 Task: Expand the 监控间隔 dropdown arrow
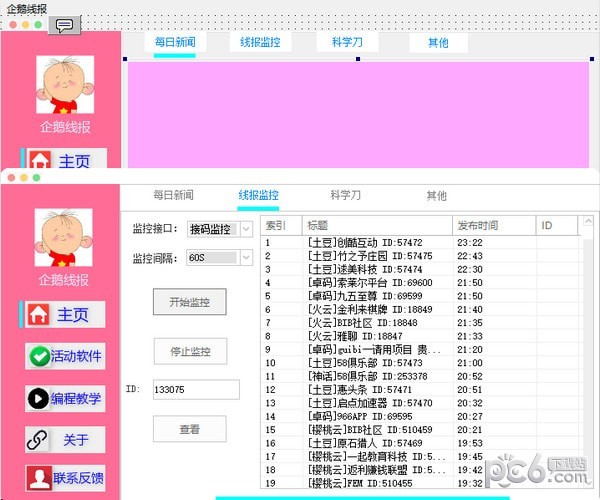pos(246,257)
